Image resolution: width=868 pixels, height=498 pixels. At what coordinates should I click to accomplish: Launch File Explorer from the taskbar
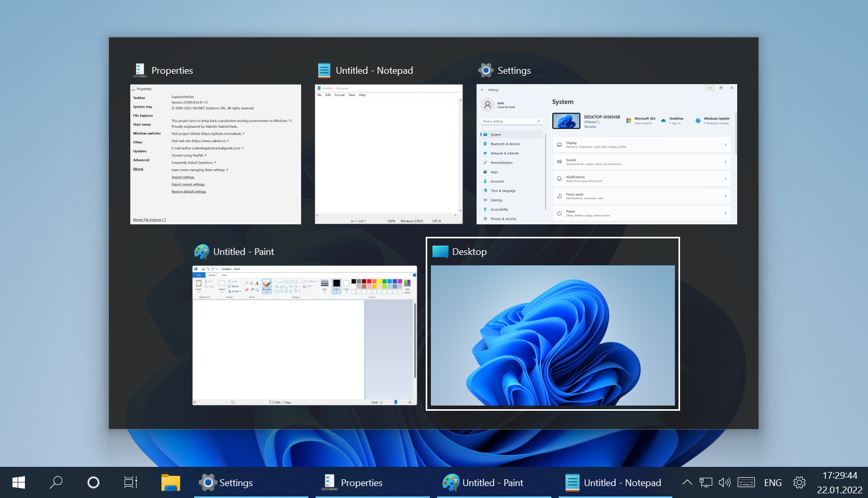coord(170,482)
